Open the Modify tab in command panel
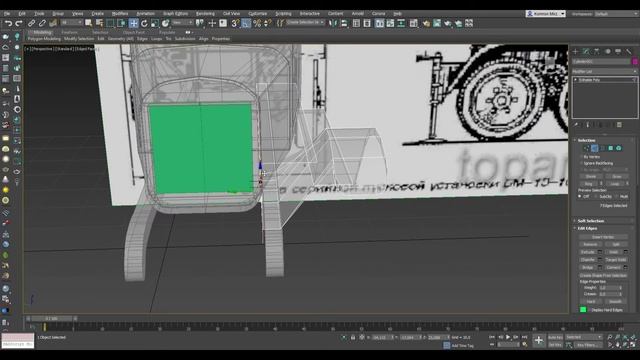This screenshot has height=360, width=640. (x=587, y=51)
